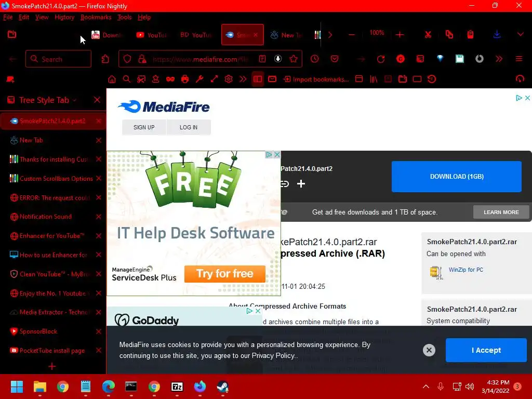
Task: Click the red printer icon
Action: click(x=185, y=79)
